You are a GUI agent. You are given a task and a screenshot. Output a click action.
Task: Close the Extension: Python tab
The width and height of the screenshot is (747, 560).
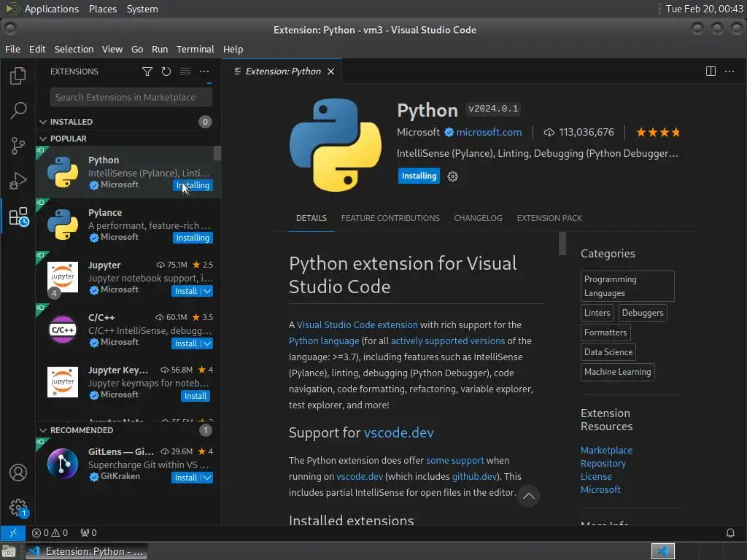tap(330, 71)
